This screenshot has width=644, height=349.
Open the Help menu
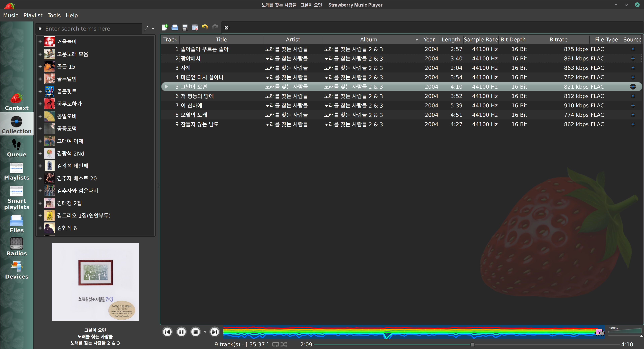(x=72, y=15)
